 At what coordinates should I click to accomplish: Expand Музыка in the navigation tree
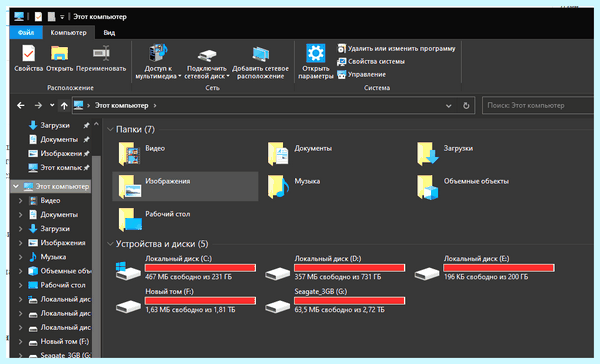coord(21,257)
